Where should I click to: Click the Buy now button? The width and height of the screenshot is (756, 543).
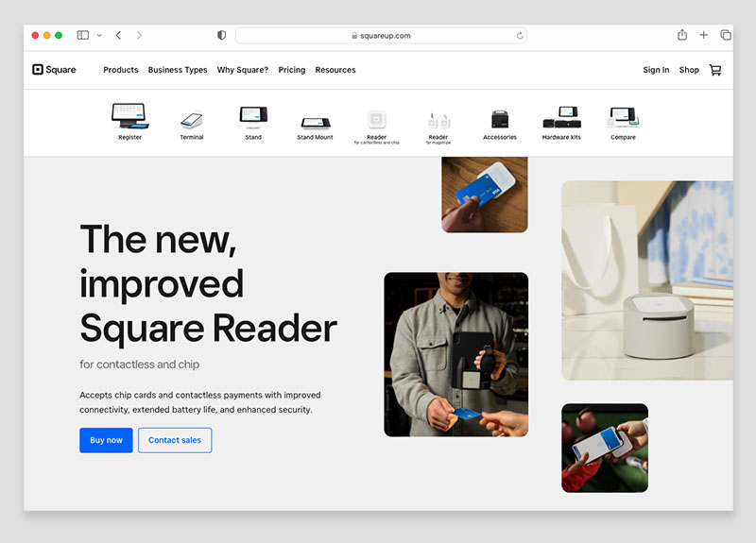point(106,440)
